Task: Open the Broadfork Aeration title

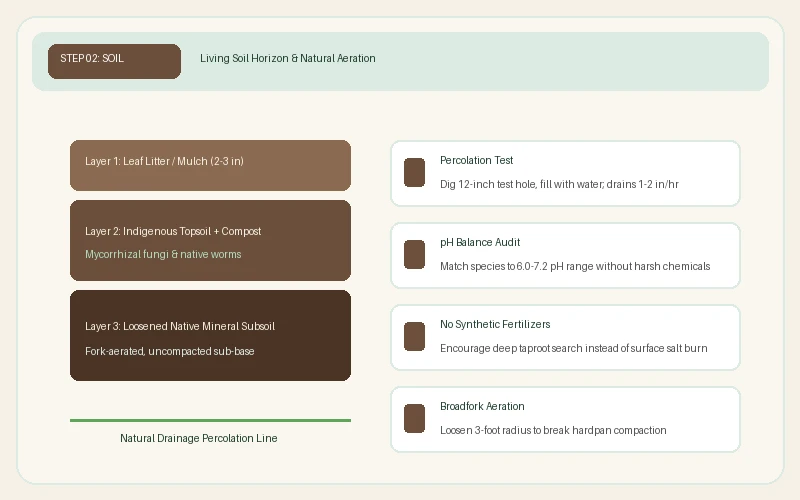Action: click(x=482, y=406)
